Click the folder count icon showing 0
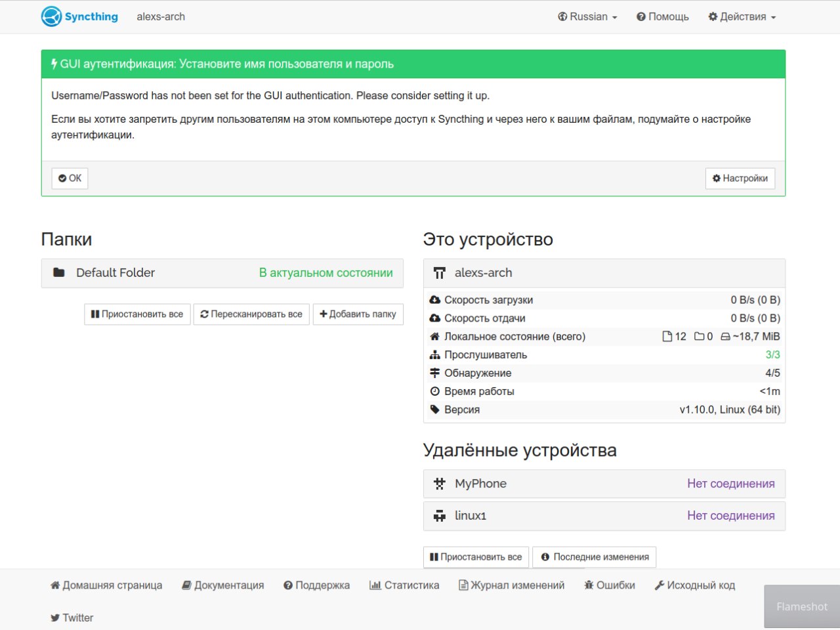The image size is (840, 630). 700,337
